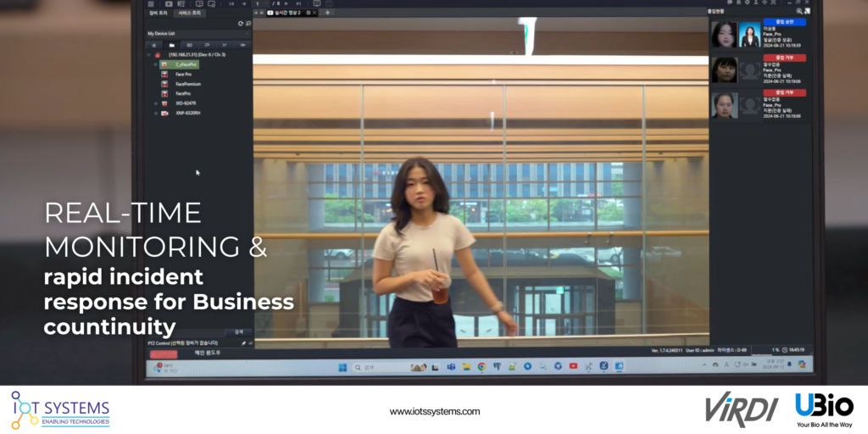Viewport: 868px width, 434px height.
Task: Add a new video tab with plus button
Action: tap(327, 13)
